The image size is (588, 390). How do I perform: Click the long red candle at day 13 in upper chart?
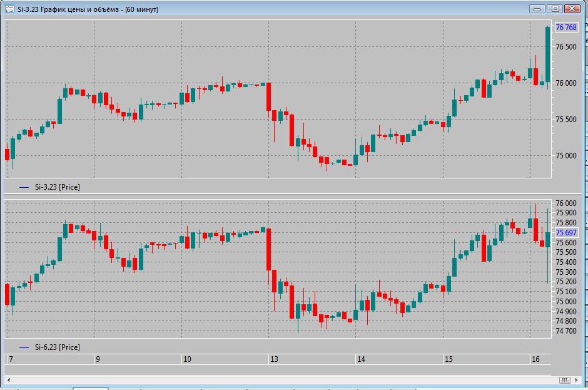point(268,97)
